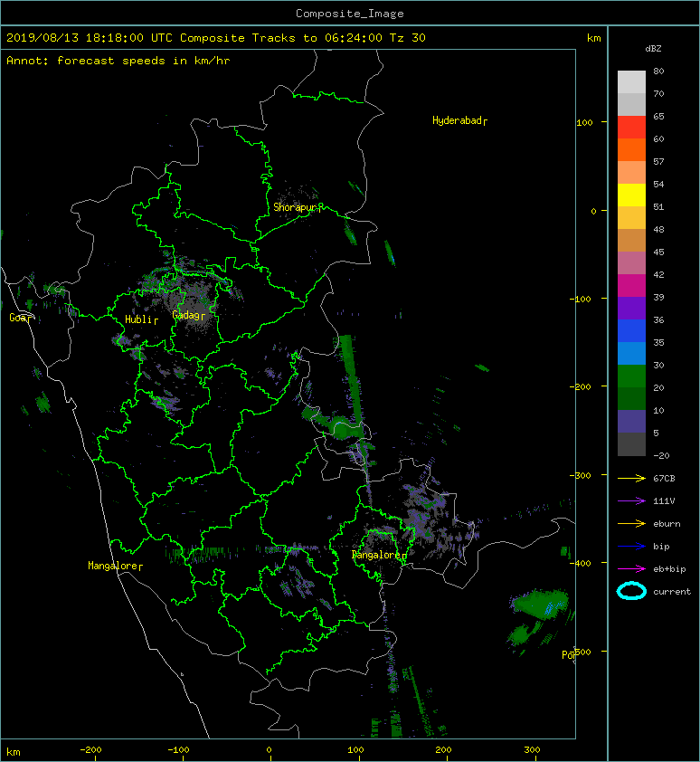Select the royal blue swatch in the dBZ scale
This screenshot has width=700, height=762.
631,331
